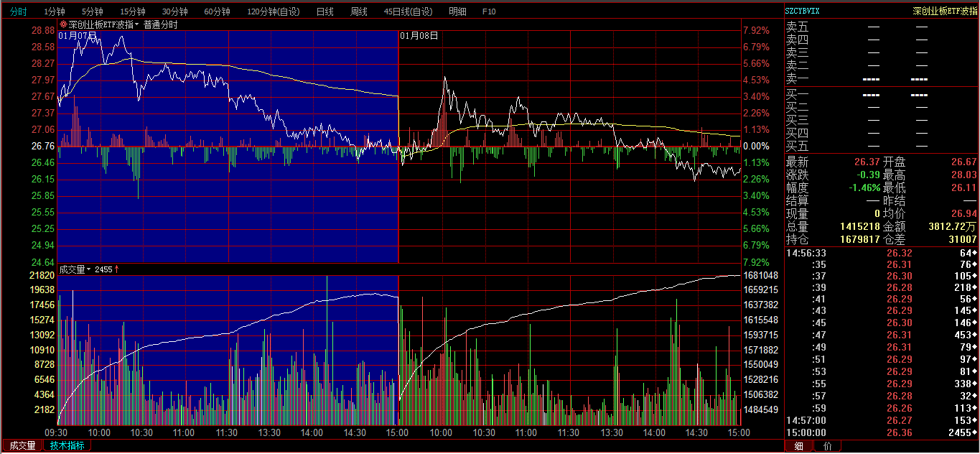
Task: Expand the 成交量 indicator dropdown
Action: [89, 270]
